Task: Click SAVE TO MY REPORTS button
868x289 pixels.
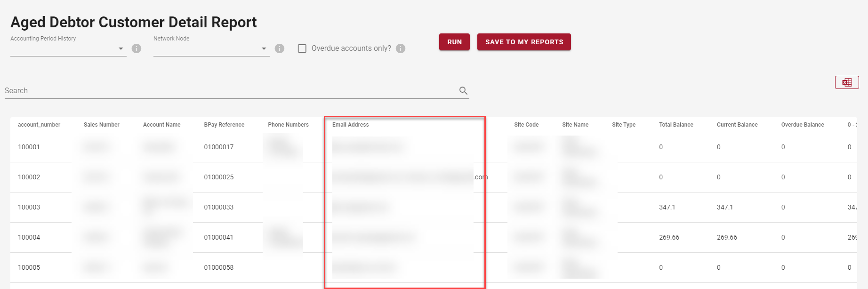Action: 524,42
